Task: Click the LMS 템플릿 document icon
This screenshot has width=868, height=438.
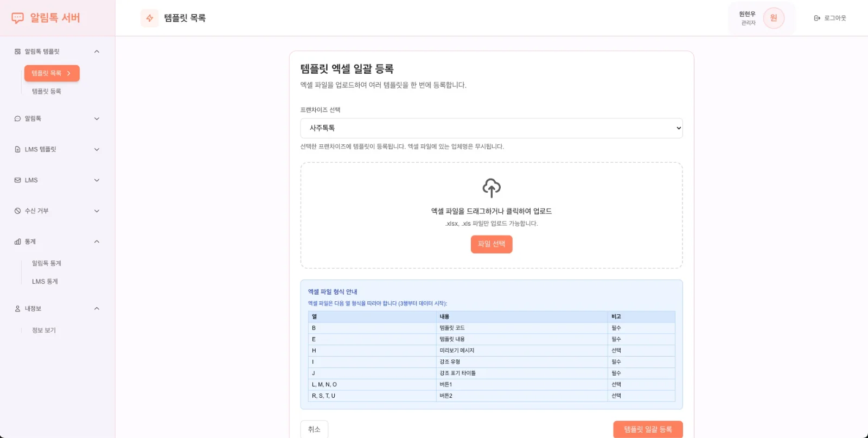Action: pyautogui.click(x=17, y=149)
